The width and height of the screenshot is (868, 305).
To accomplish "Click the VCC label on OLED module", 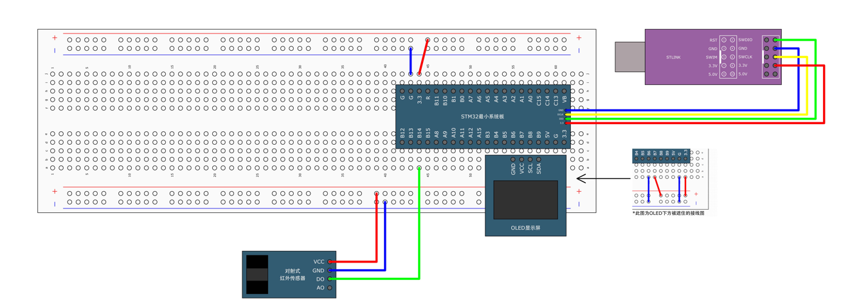I will coord(522,169).
